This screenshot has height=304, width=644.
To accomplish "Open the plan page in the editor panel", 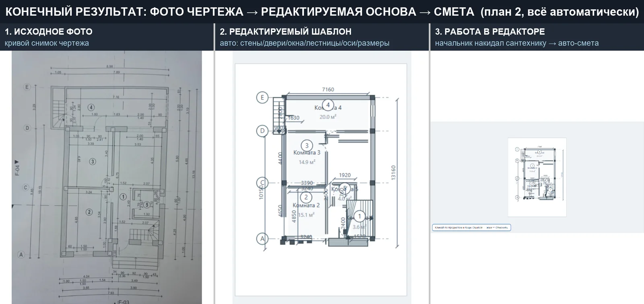I will pos(537,177).
